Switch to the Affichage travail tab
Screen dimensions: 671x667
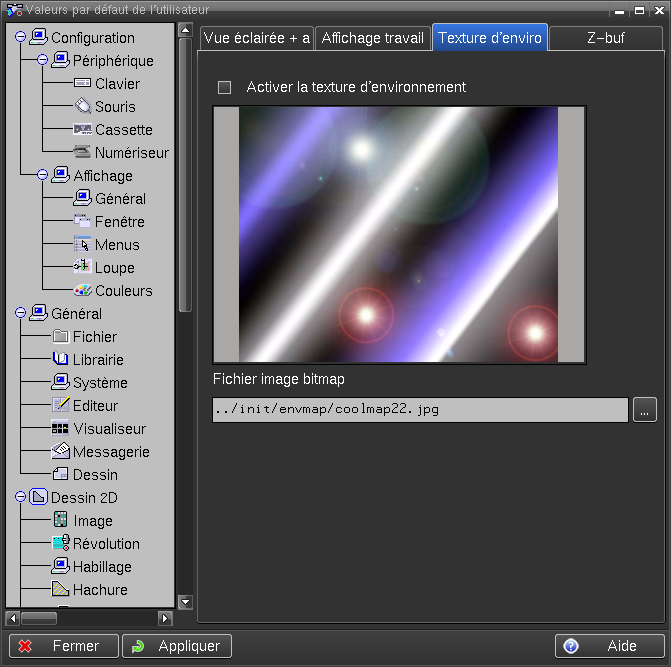click(373, 38)
